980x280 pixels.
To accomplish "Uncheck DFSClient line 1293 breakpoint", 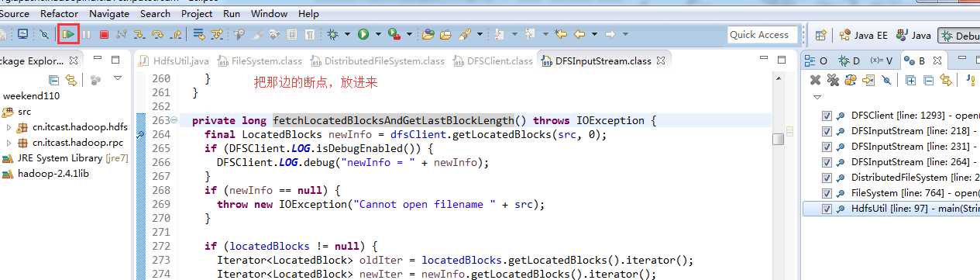I will (827, 116).
